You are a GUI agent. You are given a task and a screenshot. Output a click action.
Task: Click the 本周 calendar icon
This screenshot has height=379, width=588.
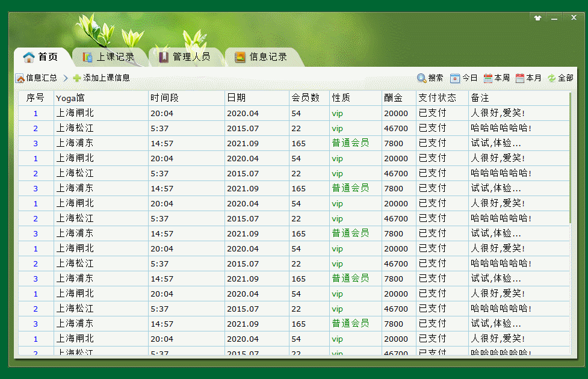(488, 78)
